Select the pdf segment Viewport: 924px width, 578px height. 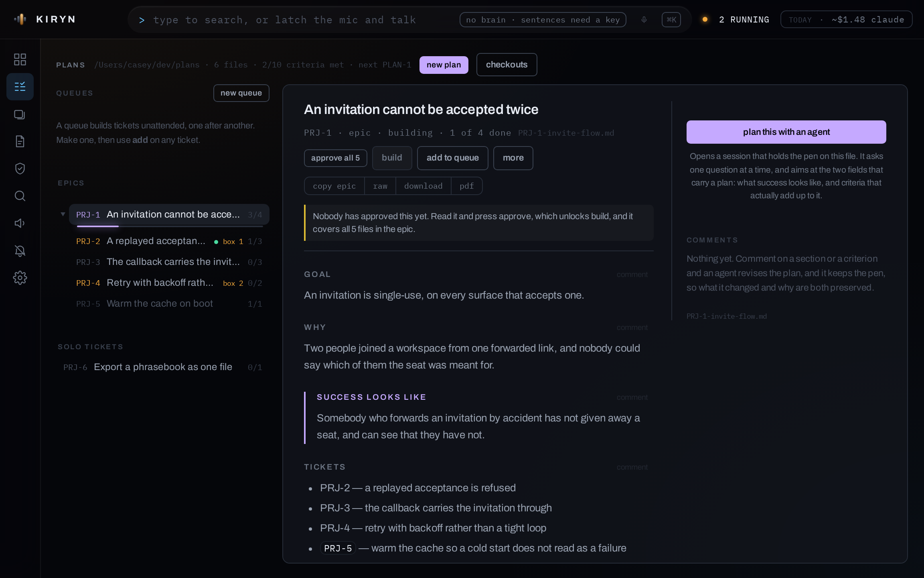point(467,186)
